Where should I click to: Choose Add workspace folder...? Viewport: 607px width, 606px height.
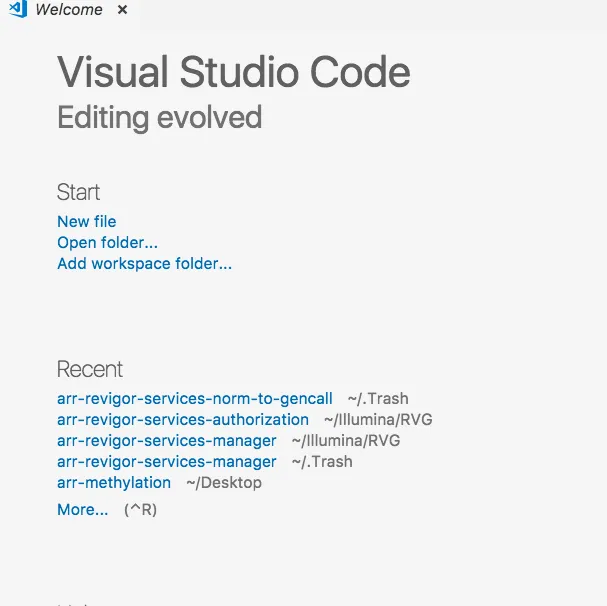pyautogui.click(x=144, y=263)
